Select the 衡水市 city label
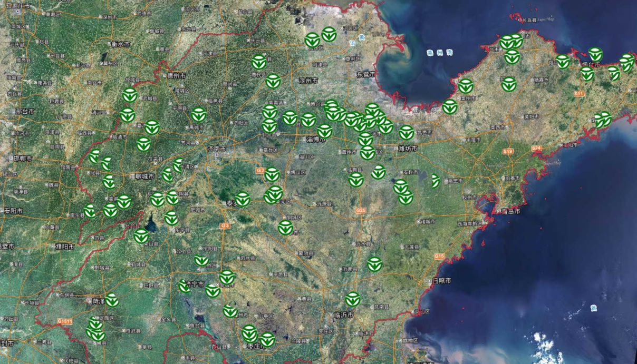Image resolution: width=637 pixels, height=364 pixels. tap(120, 44)
